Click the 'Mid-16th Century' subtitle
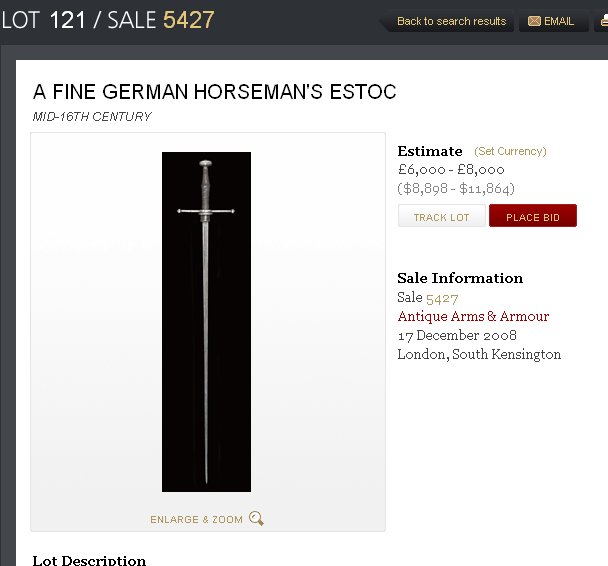 (x=92, y=116)
